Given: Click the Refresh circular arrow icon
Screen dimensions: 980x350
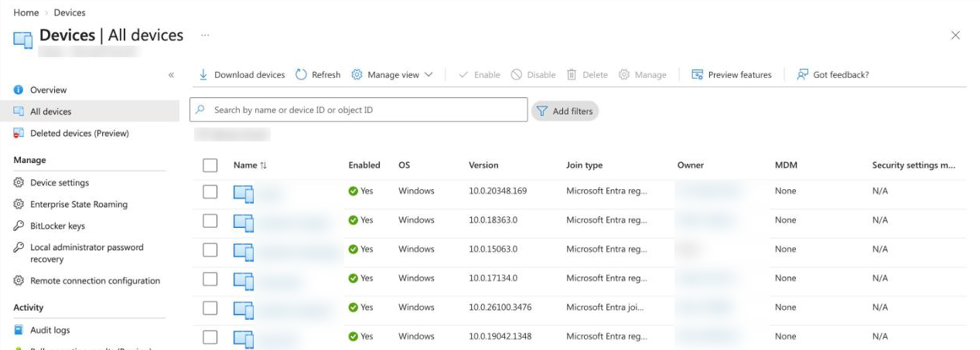Looking at the screenshot, I should click(x=302, y=75).
